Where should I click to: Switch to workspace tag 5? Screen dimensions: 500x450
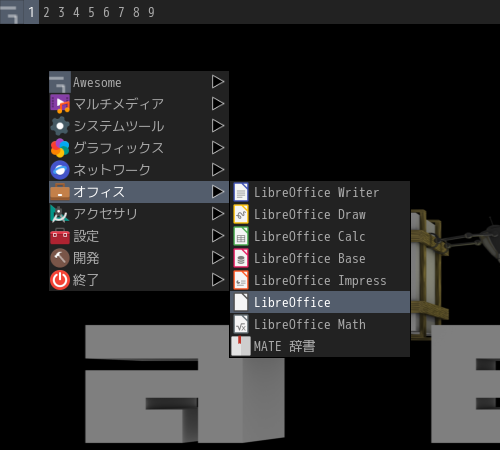(91, 12)
